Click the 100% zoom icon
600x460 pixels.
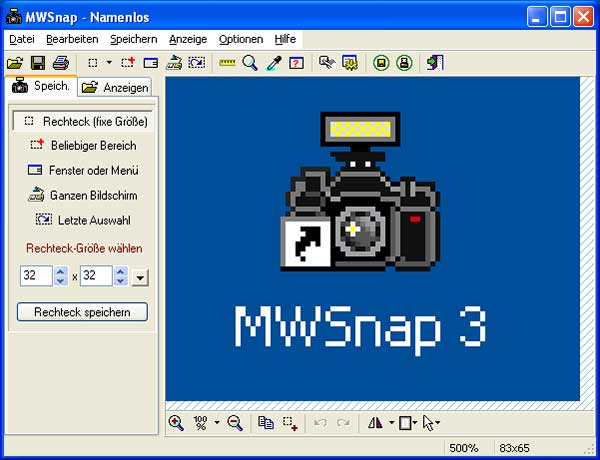[x=201, y=423]
